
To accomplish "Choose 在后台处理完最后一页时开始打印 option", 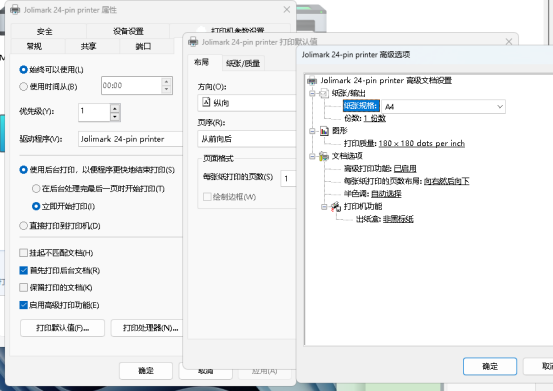I will pyautogui.click(x=36, y=189).
